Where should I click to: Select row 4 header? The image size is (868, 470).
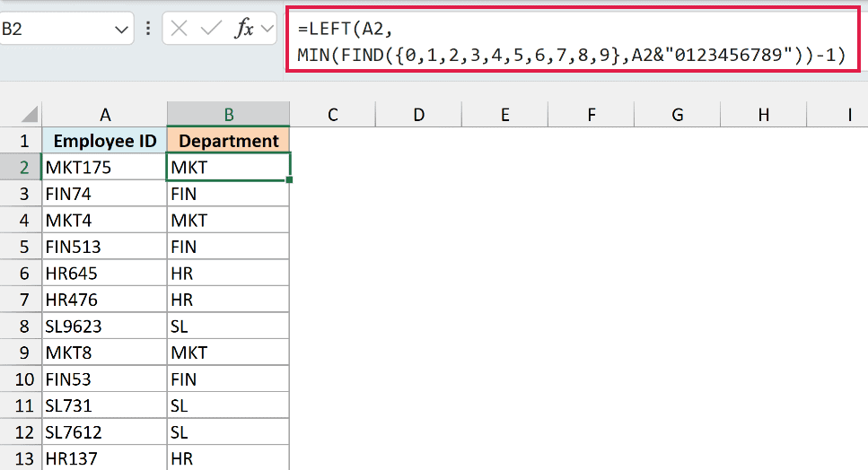tap(21, 220)
